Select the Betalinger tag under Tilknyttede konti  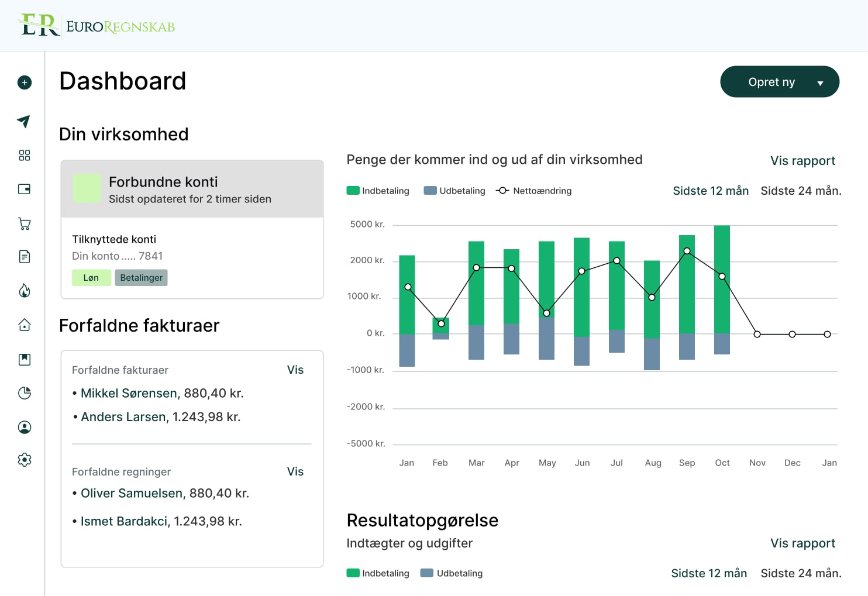pos(141,277)
